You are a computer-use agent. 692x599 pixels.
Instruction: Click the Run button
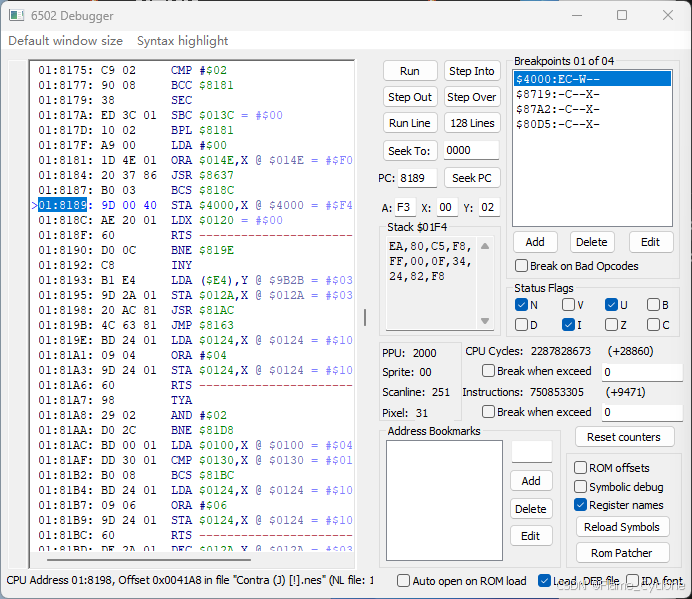[410, 71]
